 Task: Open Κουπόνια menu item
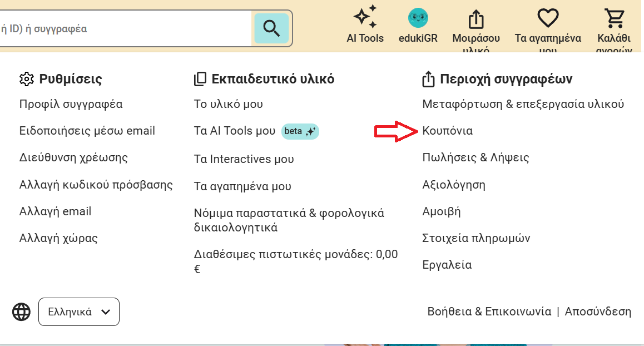click(x=447, y=131)
